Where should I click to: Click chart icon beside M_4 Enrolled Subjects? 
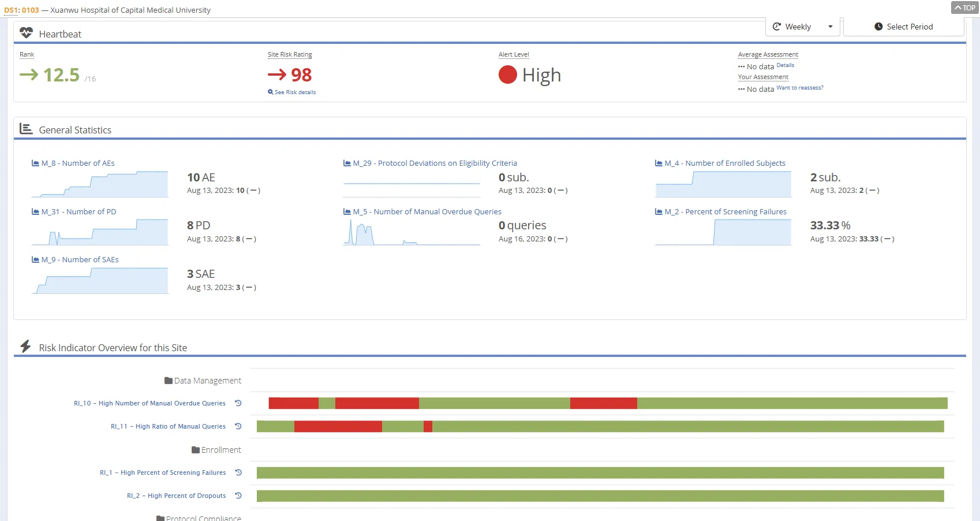point(659,163)
